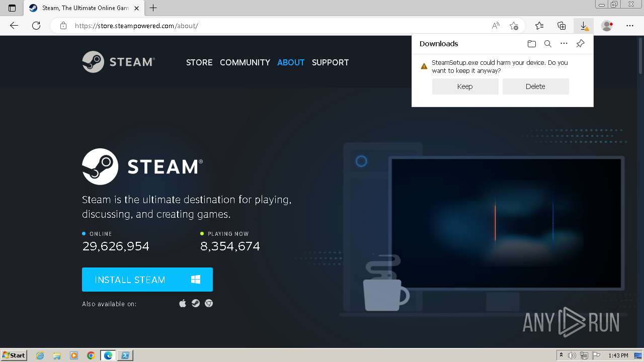Viewport: 644px width, 362px height.
Task: Open the Collections panel
Action: (561, 26)
